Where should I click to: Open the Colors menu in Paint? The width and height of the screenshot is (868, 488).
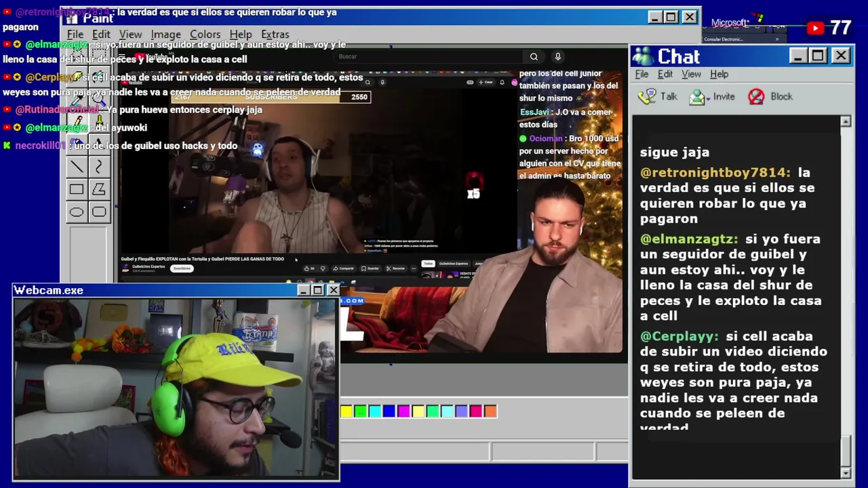pyautogui.click(x=205, y=35)
